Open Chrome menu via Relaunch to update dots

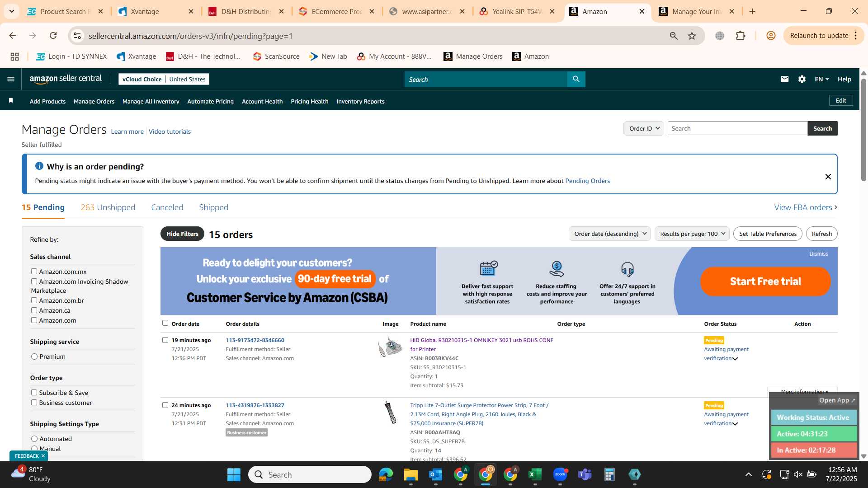[856, 36]
